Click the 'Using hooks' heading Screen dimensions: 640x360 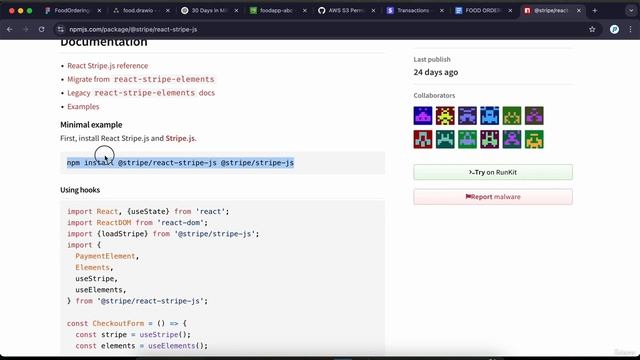80,190
